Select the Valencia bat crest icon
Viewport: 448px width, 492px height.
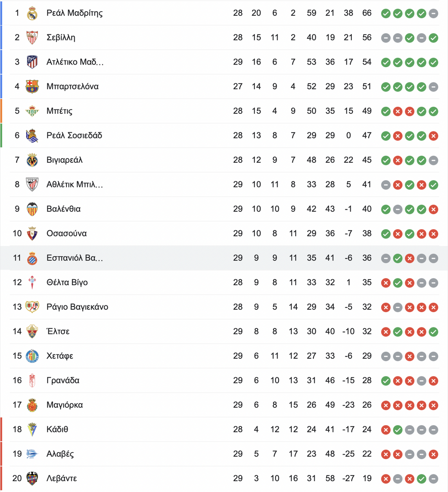click(x=32, y=209)
